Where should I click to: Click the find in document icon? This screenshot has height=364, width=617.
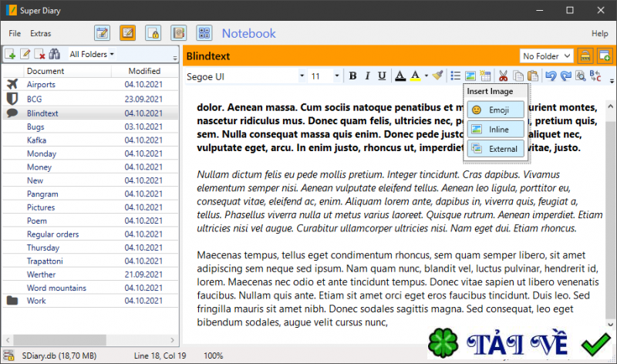point(581,76)
